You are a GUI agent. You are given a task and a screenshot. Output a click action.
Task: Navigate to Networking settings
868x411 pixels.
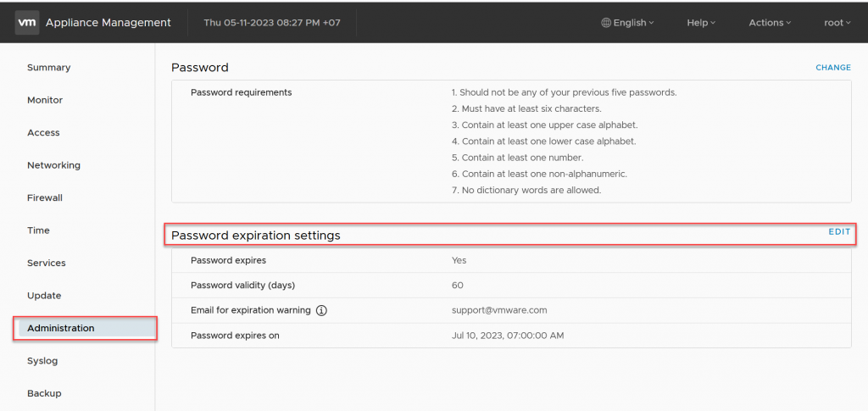click(53, 165)
